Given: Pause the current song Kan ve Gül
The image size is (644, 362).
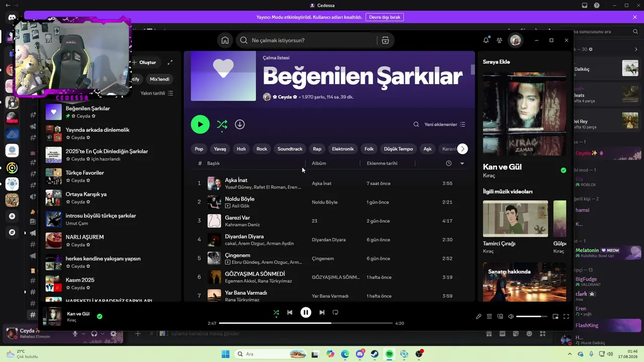Looking at the screenshot, I should (x=306, y=312).
